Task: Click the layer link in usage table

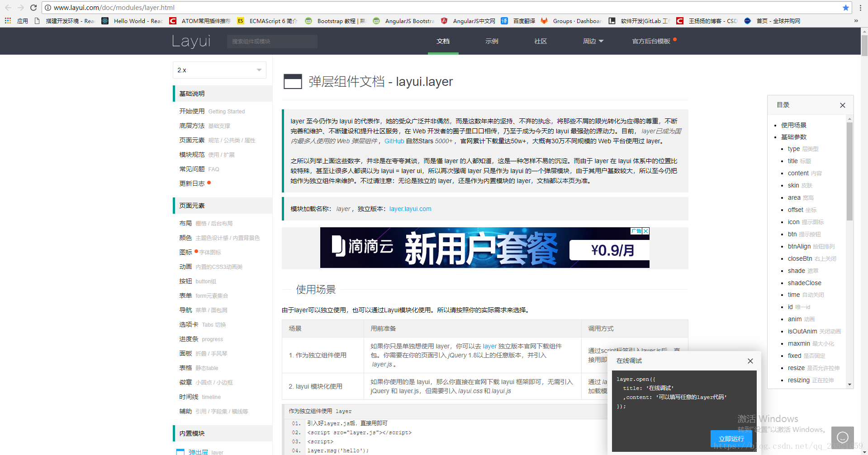Action: 489,346
